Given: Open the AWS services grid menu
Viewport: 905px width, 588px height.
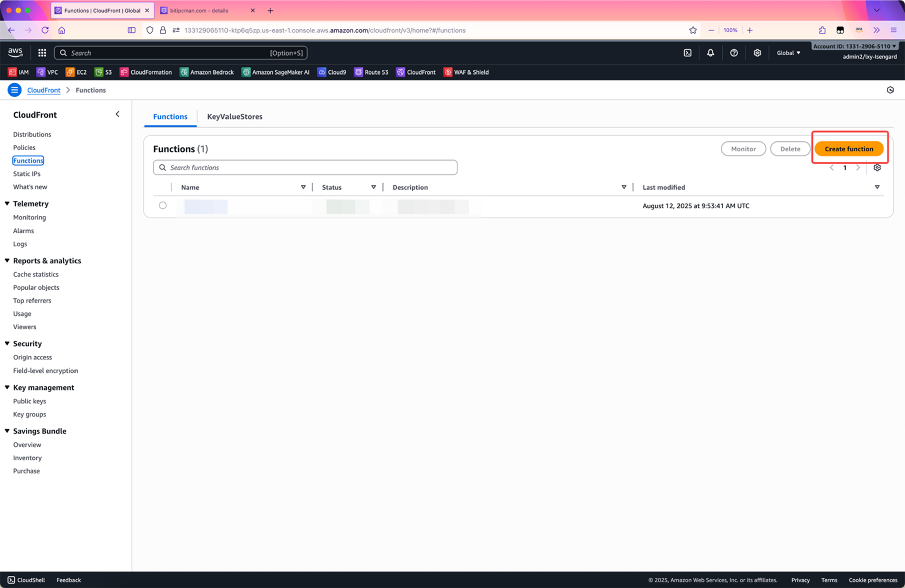Looking at the screenshot, I should coord(42,53).
